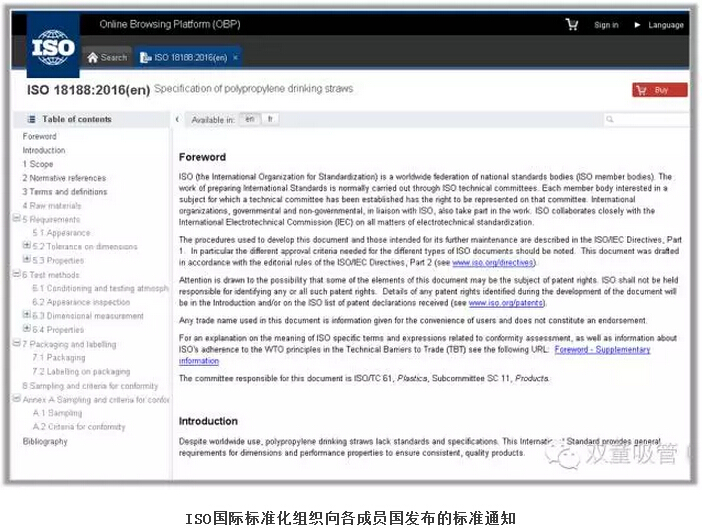Collapse the 6 Test methods section

(x=16, y=274)
